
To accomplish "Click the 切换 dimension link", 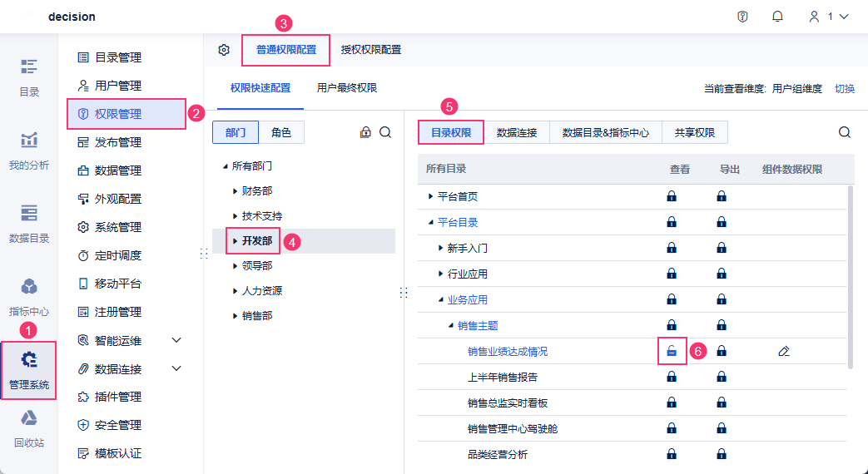I will coord(845,89).
